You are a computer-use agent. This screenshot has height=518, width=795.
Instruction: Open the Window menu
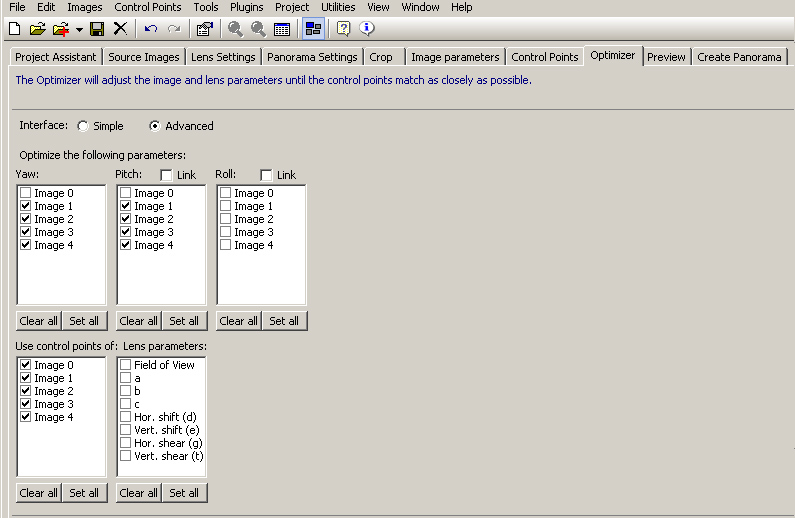(420, 7)
